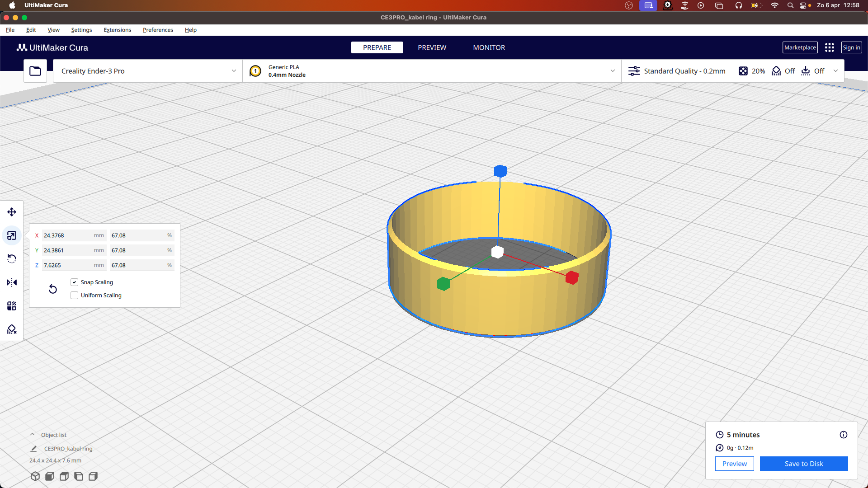Click the white center uniform scale handle
This screenshot has height=488, width=868.
point(497,252)
